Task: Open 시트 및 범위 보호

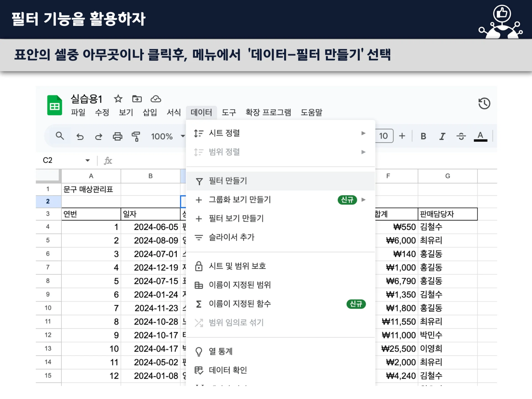Action: [x=281, y=266]
